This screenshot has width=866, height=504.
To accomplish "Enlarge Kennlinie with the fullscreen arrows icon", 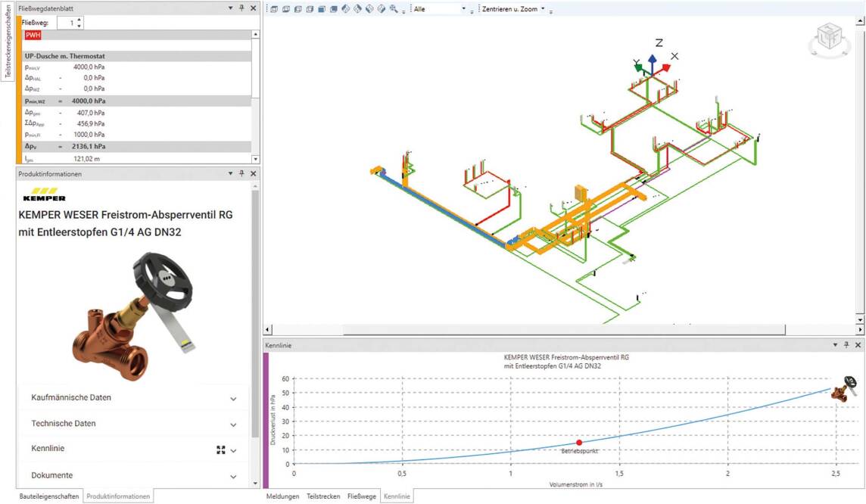I will coord(221,450).
